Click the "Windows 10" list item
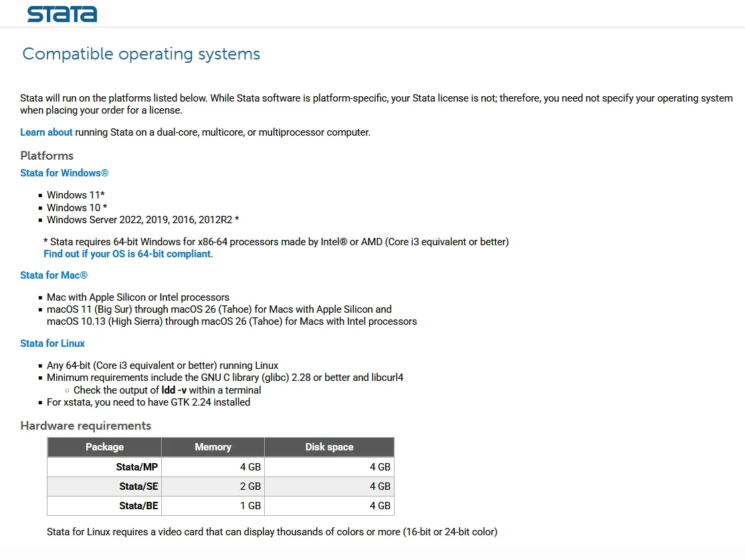745x560 pixels. 77,208
